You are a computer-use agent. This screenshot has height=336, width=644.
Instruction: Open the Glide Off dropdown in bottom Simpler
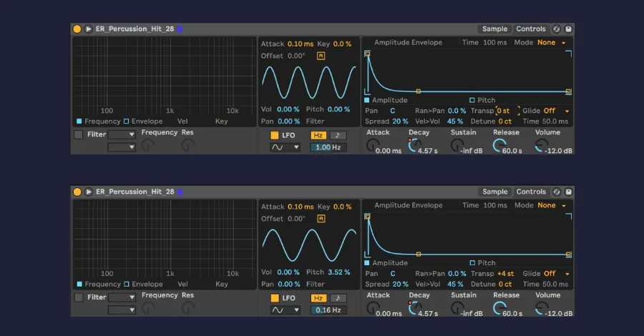557,274
